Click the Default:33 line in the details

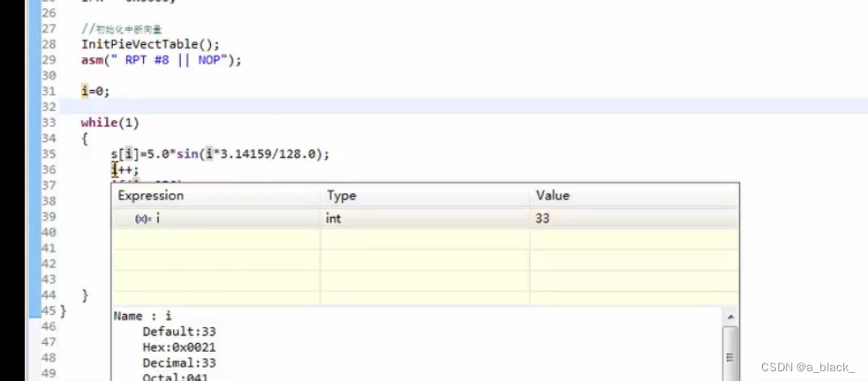coord(178,332)
